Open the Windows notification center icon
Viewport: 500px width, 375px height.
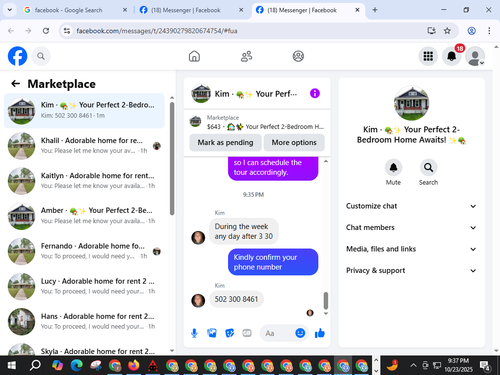[x=485, y=365]
